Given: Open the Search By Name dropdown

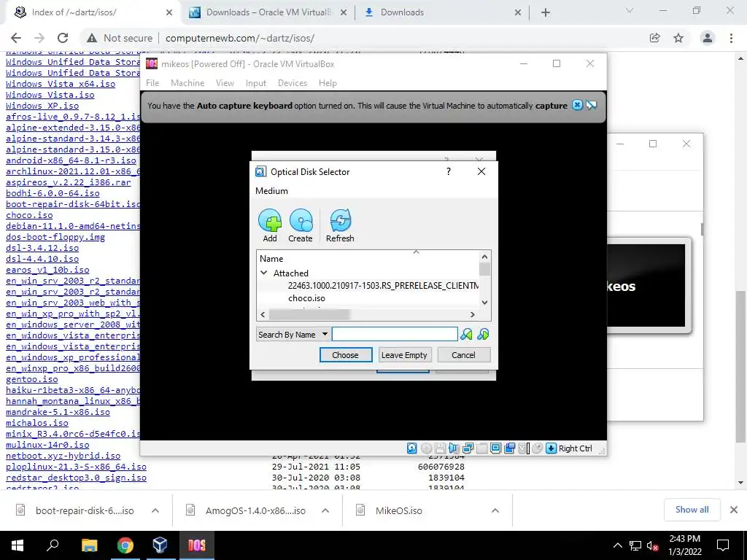Looking at the screenshot, I should click(x=293, y=334).
